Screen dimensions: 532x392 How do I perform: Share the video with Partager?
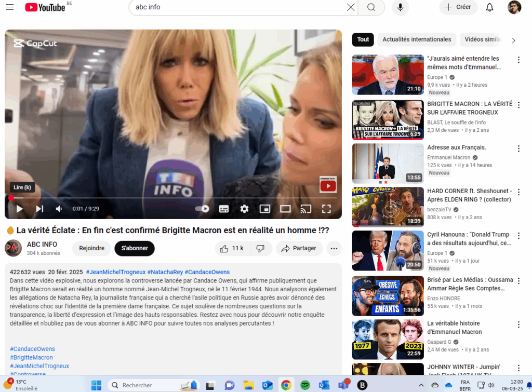pos(299,249)
